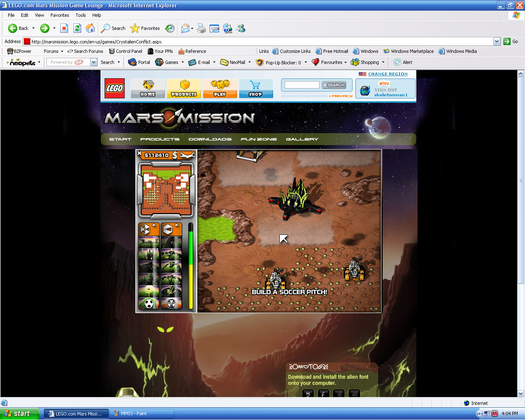525x420 pixels.
Task: Open the LEGO Home nav icon
Action: 148,89
